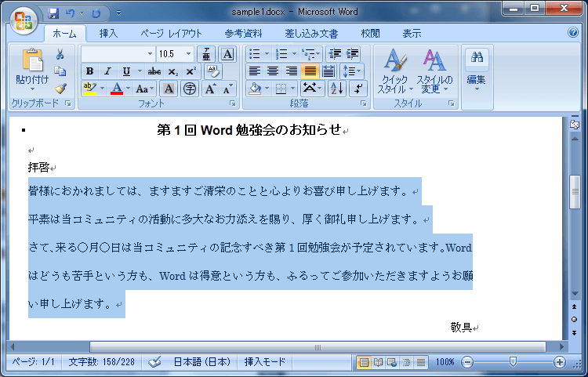Expand the bullet list style dropdown
The image size is (588, 377).
point(267,54)
